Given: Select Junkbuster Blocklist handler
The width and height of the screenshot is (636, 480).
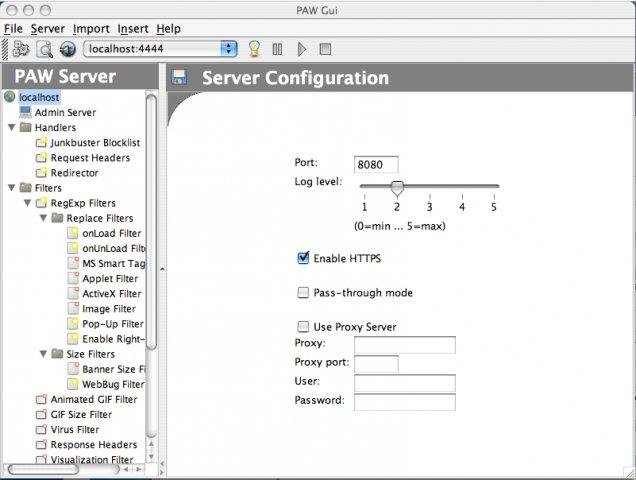Looking at the screenshot, I should (94, 143).
